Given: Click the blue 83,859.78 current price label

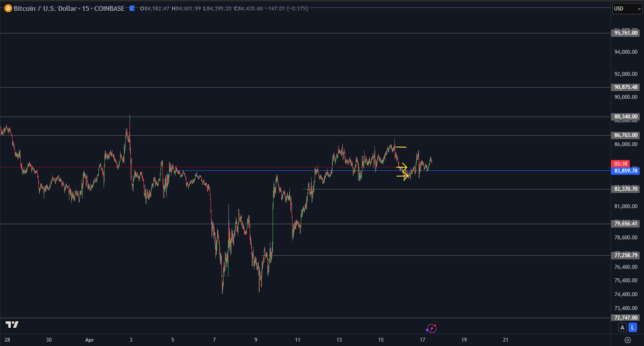Looking at the screenshot, I should coord(626,171).
